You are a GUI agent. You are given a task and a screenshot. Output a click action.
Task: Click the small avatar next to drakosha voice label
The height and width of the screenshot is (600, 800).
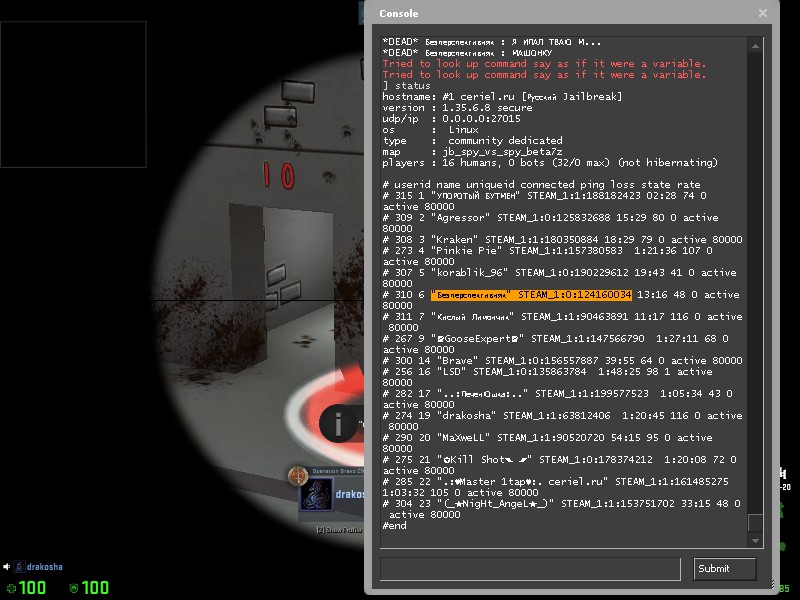[17, 567]
